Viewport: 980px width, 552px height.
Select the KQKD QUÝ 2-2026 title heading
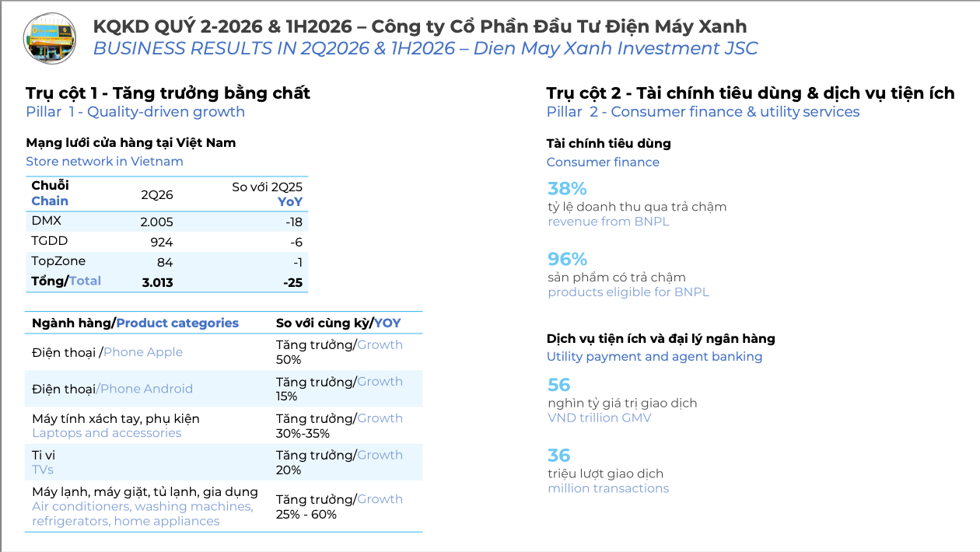tap(420, 26)
